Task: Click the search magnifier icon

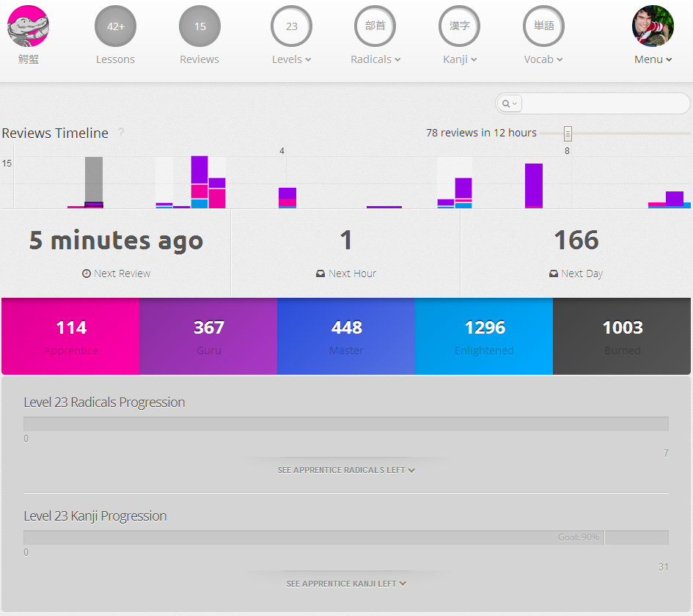Action: (x=507, y=104)
